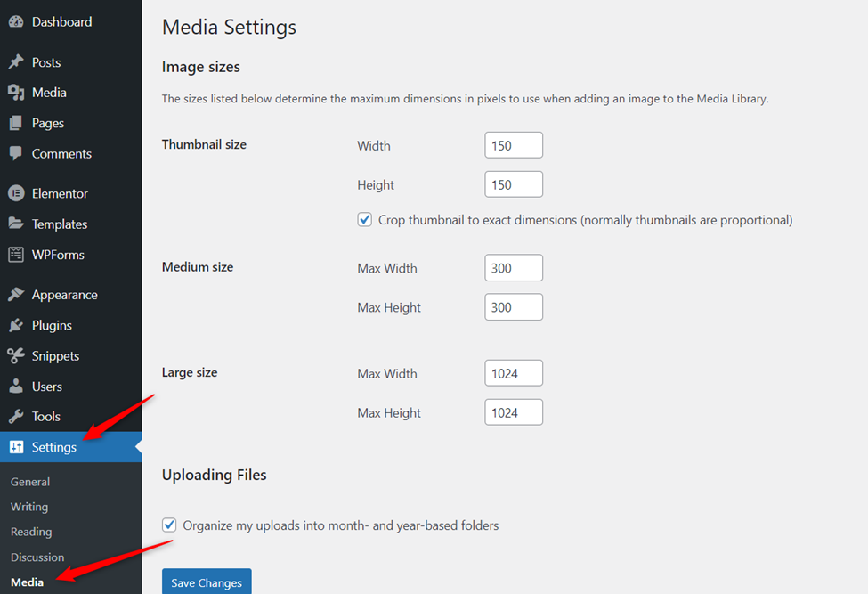This screenshot has height=594, width=868.
Task: Click the Posts pushpin icon
Action: click(x=16, y=62)
